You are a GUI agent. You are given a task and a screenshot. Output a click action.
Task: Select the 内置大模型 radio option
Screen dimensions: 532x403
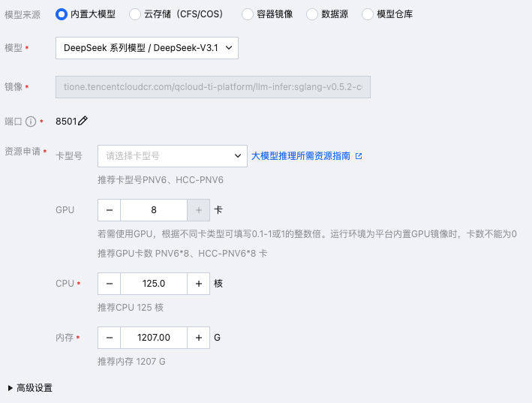(61, 14)
